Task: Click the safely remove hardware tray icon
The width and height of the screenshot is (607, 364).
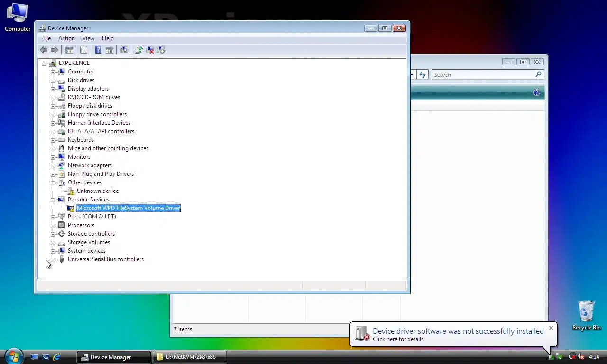Action: [x=559, y=356]
